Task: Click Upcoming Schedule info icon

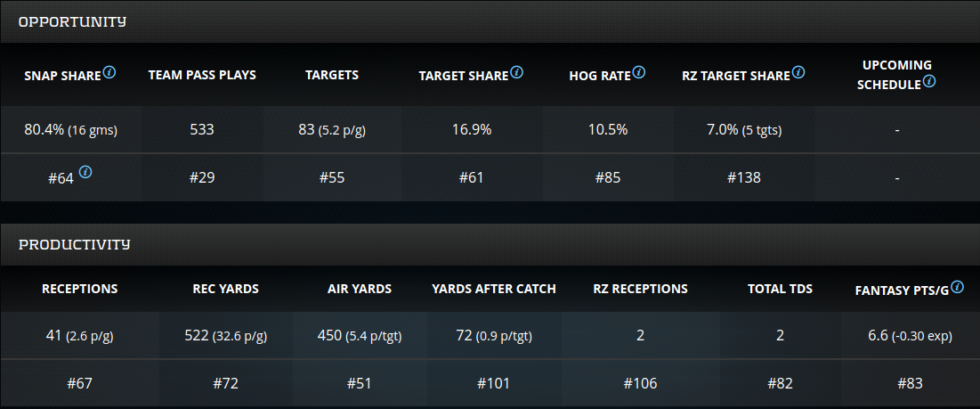Action: pyautogui.click(x=929, y=81)
